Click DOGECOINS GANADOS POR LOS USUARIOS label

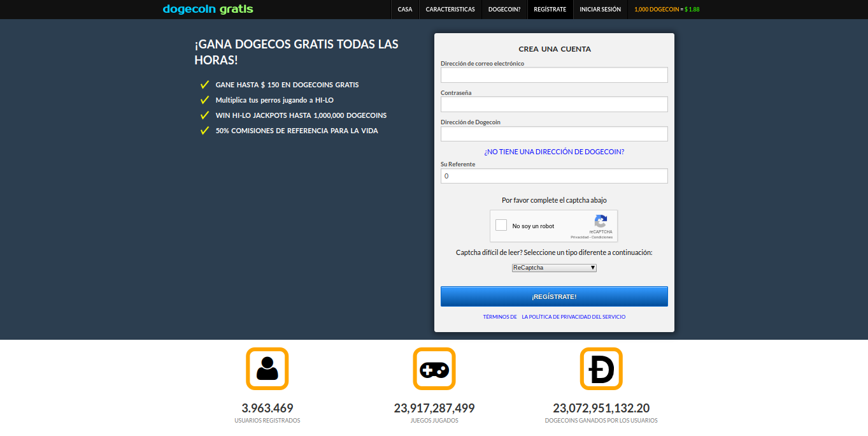601,421
